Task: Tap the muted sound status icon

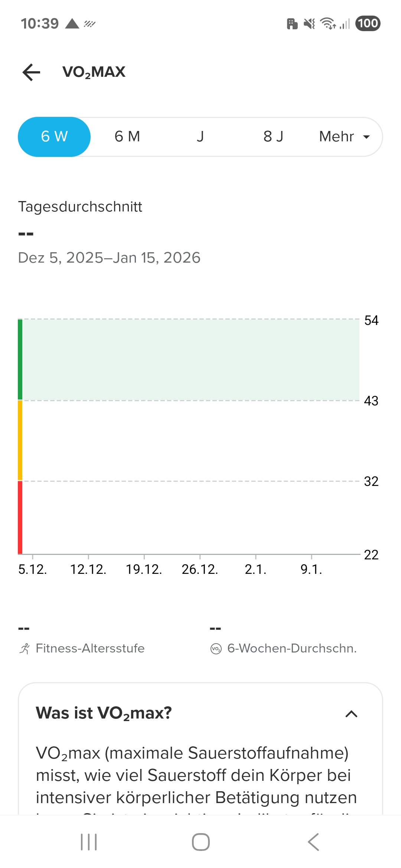Action: point(309,24)
